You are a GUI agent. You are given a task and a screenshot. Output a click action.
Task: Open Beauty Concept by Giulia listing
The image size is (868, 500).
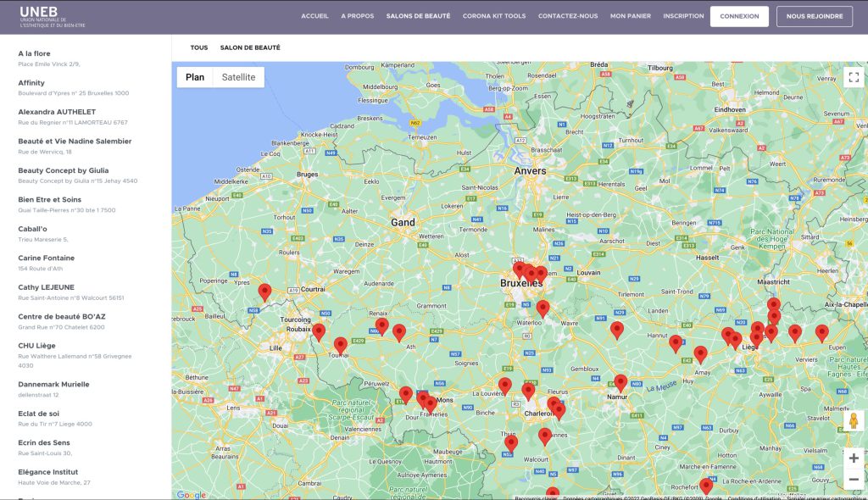point(63,170)
